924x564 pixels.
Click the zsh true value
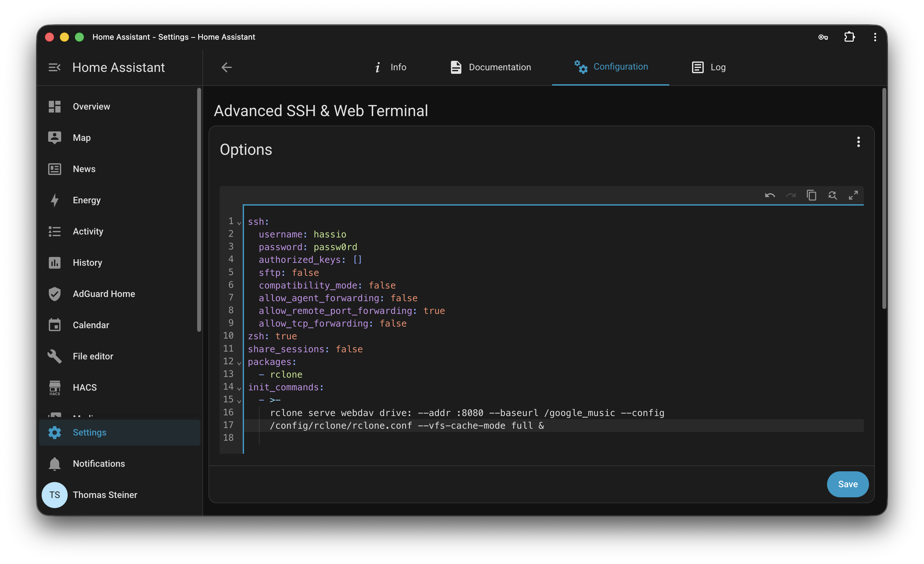pyautogui.click(x=286, y=336)
